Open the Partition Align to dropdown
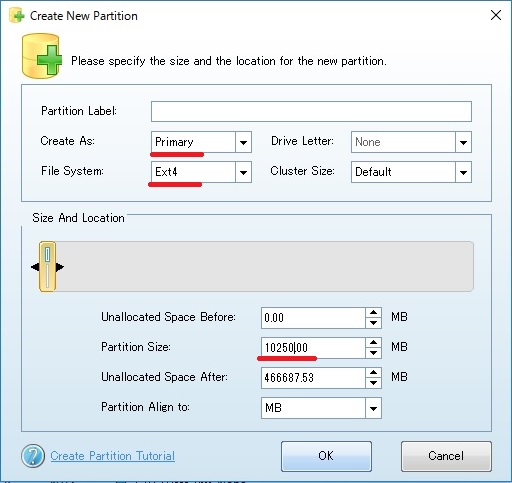 click(x=321, y=408)
